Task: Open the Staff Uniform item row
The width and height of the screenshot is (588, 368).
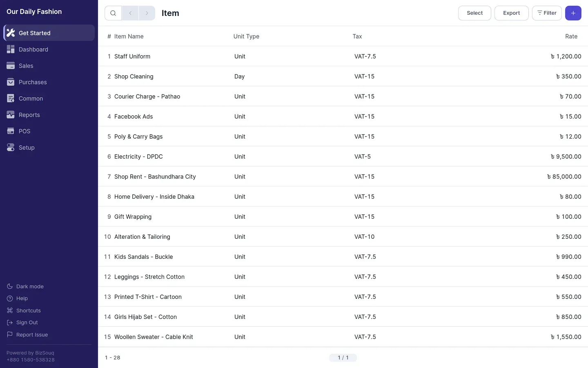Action: (x=343, y=56)
